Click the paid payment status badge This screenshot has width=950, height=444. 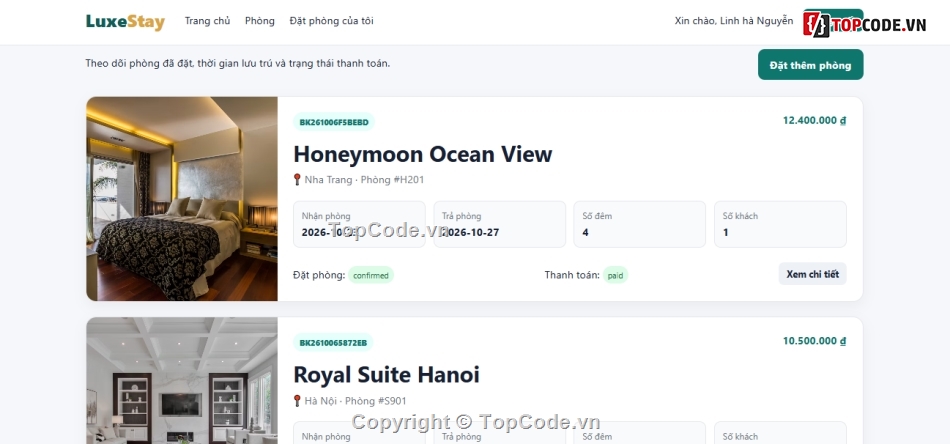pyautogui.click(x=615, y=275)
